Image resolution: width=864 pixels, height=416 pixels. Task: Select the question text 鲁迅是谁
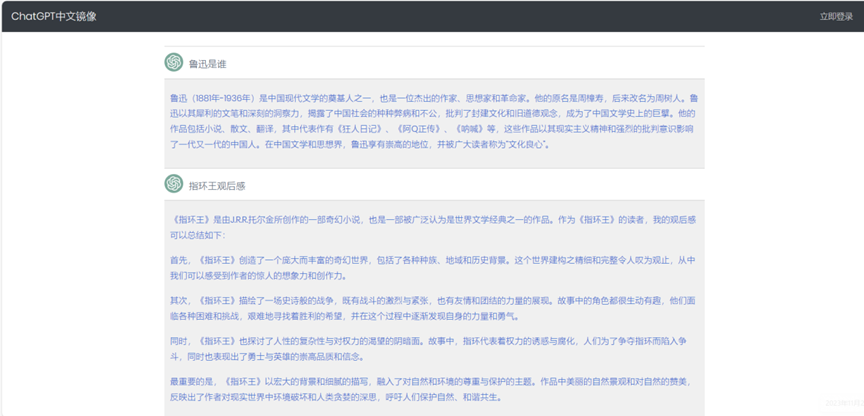point(208,64)
